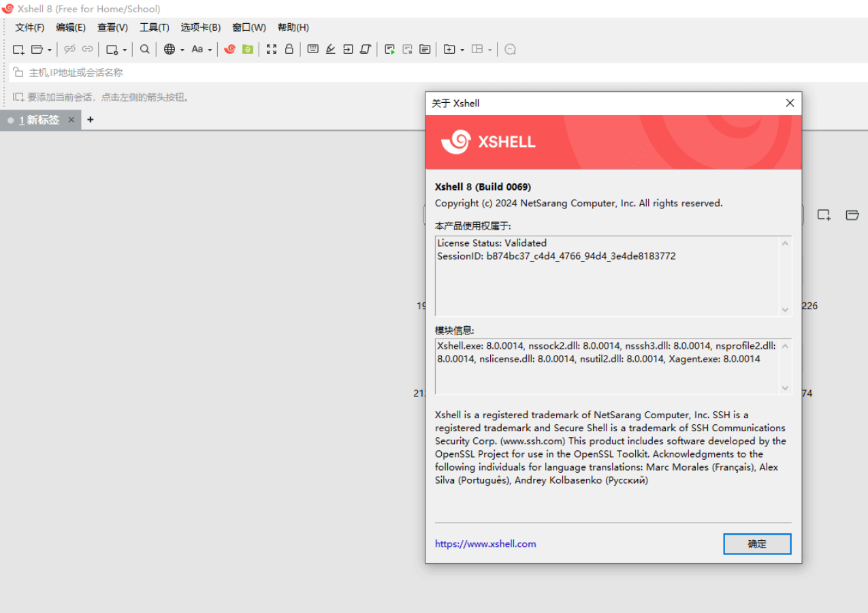Click the open folder icon behind the dialog
Viewport: 868px width, 613px height.
[x=852, y=215]
